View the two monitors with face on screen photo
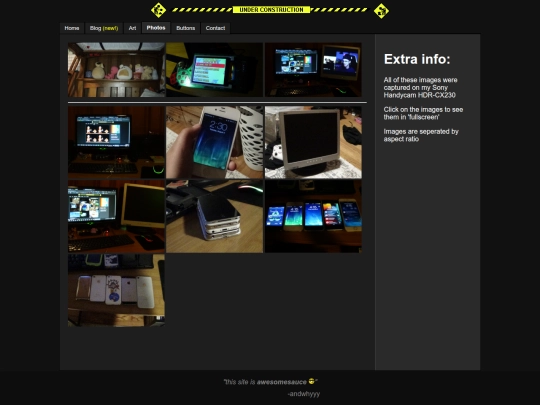Viewport: 540px width, 405px height. [313, 70]
